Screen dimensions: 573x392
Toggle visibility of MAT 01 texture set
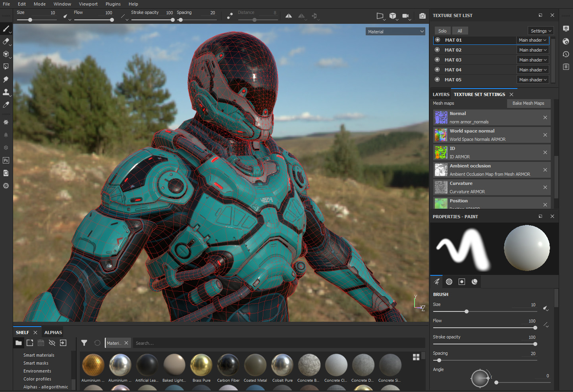click(438, 40)
